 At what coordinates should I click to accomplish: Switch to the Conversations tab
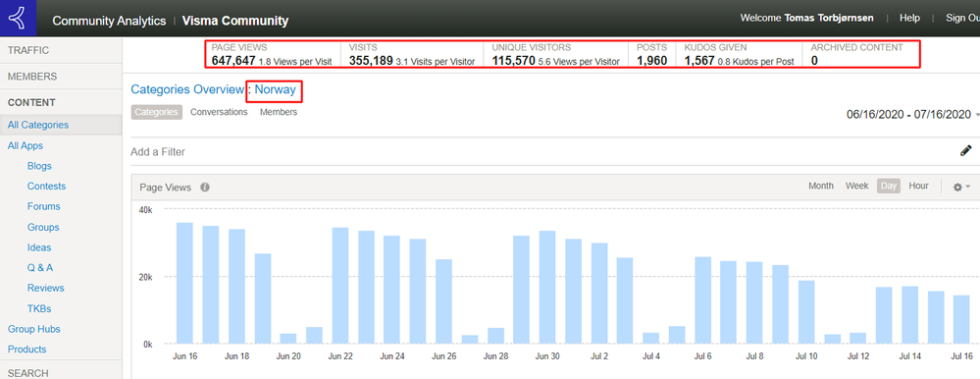tap(219, 112)
